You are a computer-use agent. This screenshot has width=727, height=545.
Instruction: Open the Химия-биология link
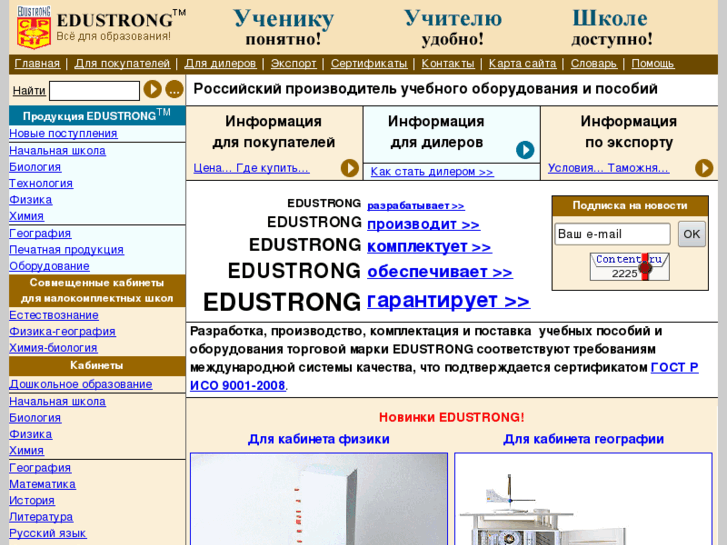[53, 348]
